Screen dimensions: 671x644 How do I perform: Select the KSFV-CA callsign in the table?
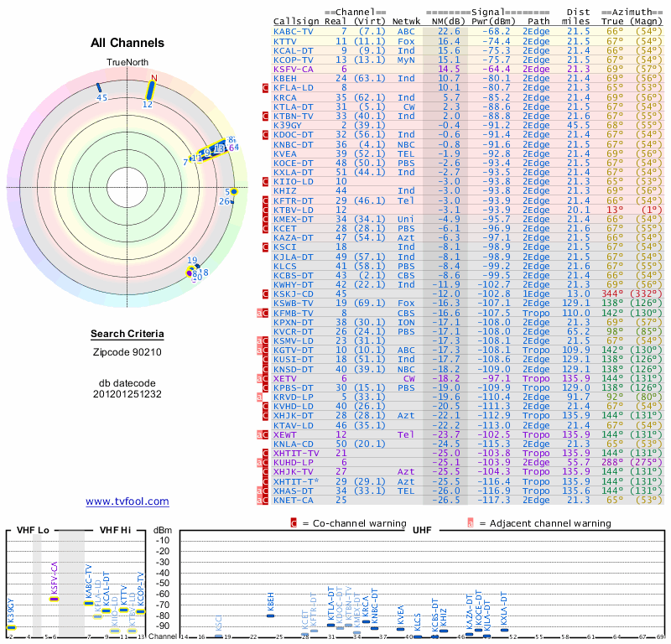(293, 70)
